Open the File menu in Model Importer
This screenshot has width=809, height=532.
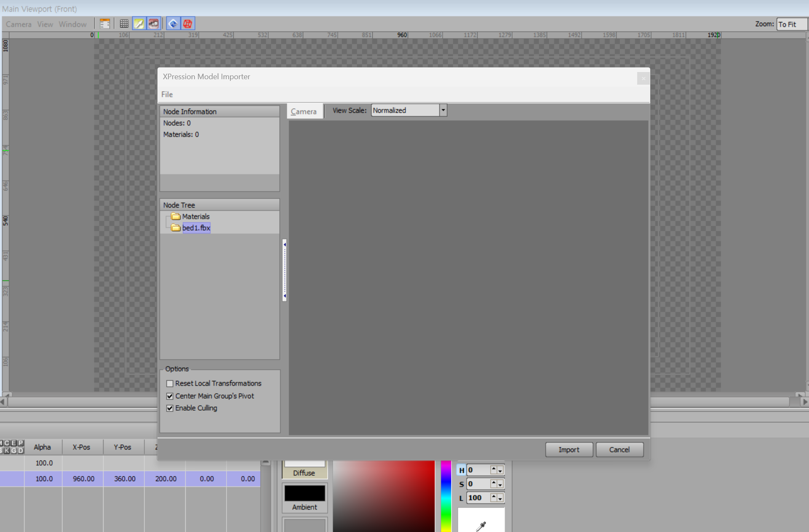click(167, 94)
